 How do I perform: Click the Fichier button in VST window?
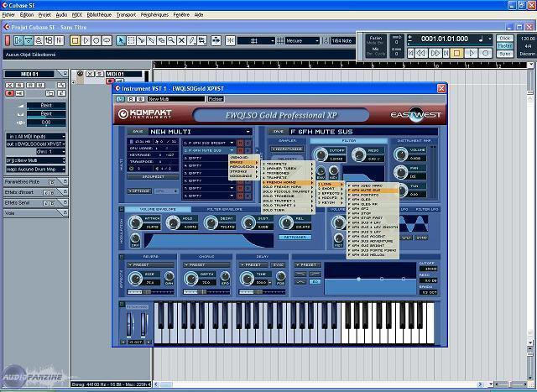click(216, 99)
